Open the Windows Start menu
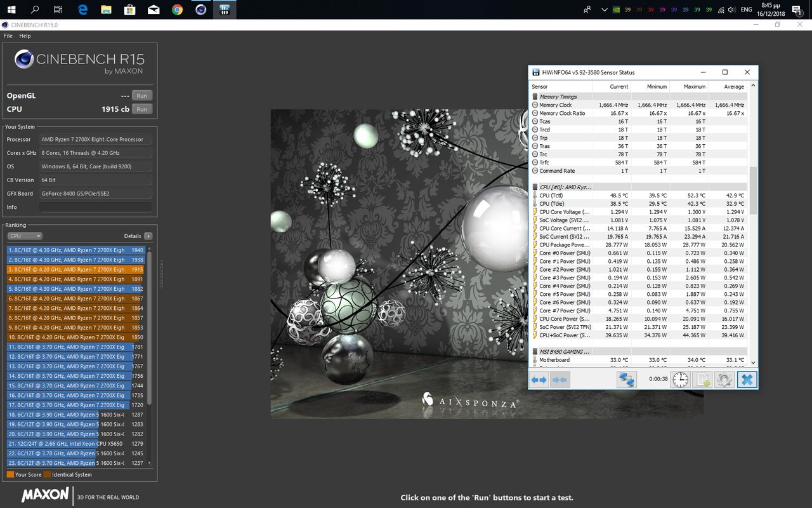Screen dimensions: 812x508 coord(11,10)
